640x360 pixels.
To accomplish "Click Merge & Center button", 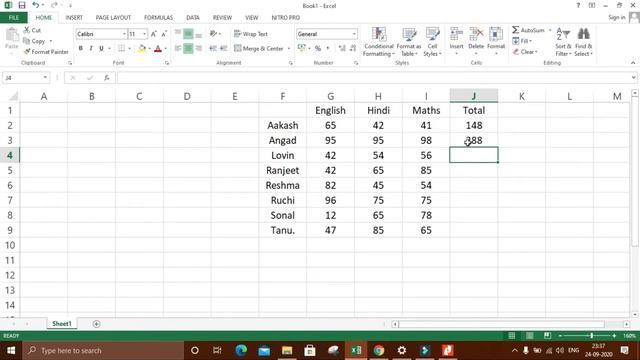I will click(x=259, y=49).
